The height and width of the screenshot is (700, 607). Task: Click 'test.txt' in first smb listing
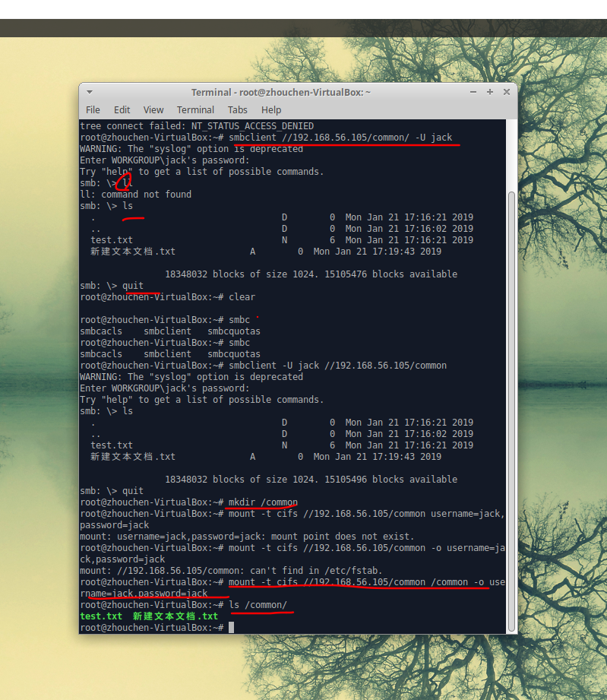(112, 240)
